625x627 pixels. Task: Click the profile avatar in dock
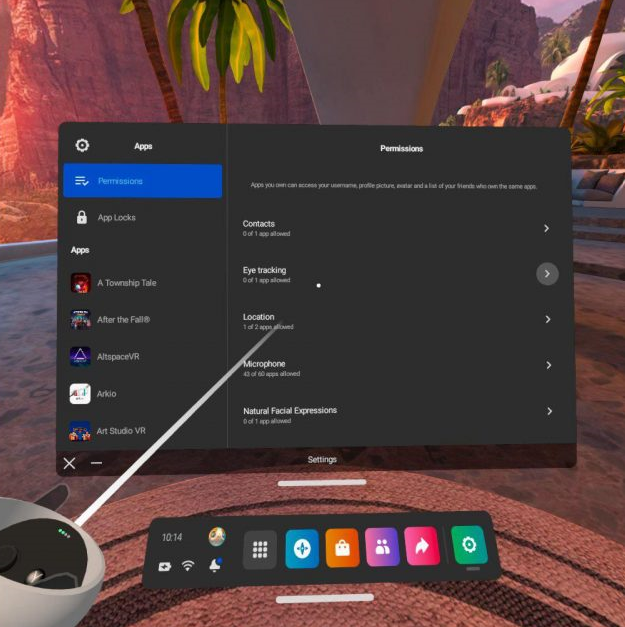217,537
